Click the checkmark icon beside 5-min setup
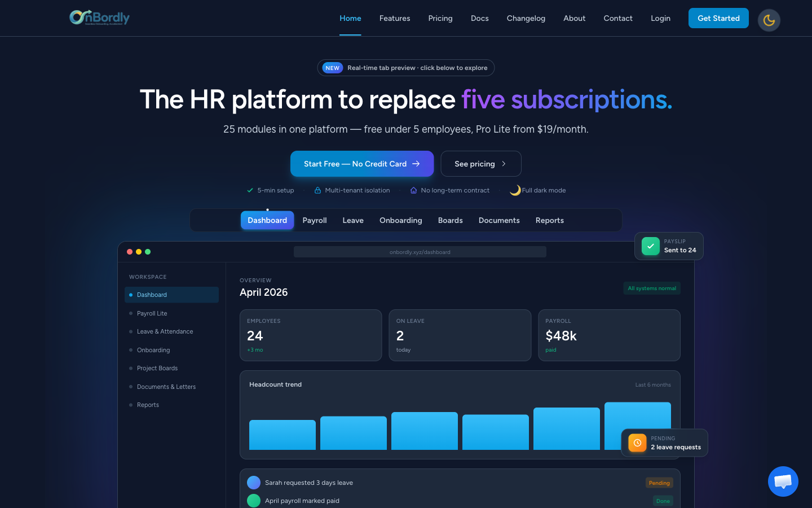Viewport: 812px width, 508px height. (250, 190)
